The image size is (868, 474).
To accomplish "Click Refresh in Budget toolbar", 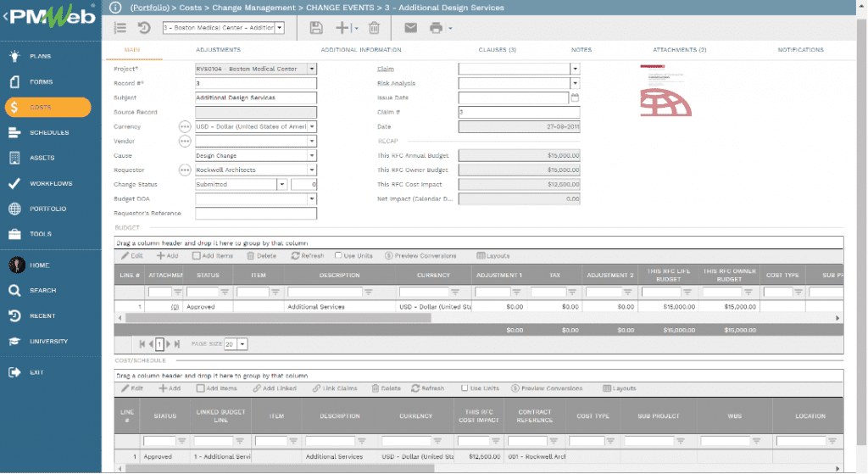I will [x=308, y=256].
